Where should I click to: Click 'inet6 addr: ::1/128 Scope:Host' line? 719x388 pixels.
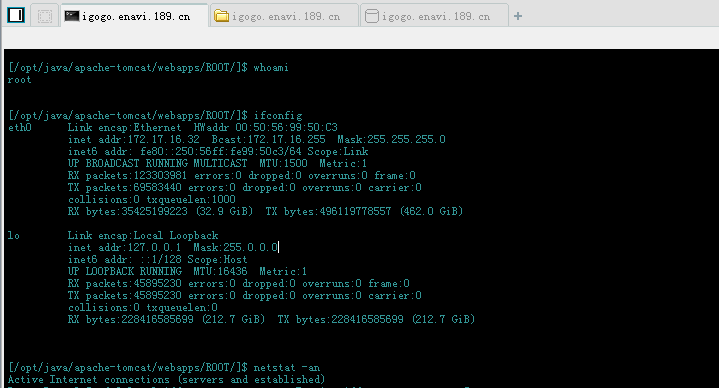158,260
